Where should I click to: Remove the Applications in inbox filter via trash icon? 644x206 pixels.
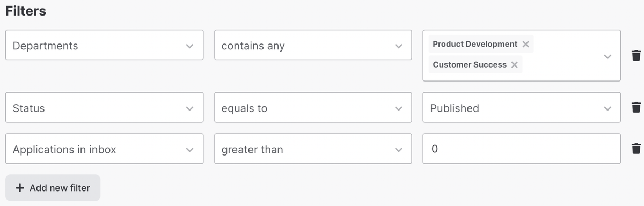tap(636, 149)
